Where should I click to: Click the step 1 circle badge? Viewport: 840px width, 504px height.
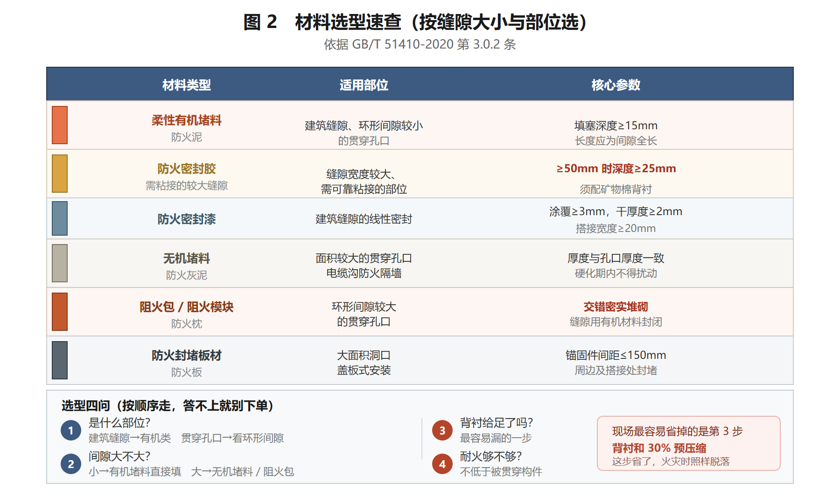pyautogui.click(x=71, y=430)
